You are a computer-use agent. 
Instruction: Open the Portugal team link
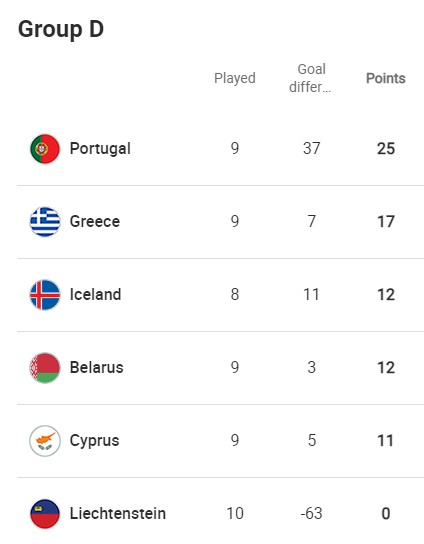pyautogui.click(x=100, y=148)
